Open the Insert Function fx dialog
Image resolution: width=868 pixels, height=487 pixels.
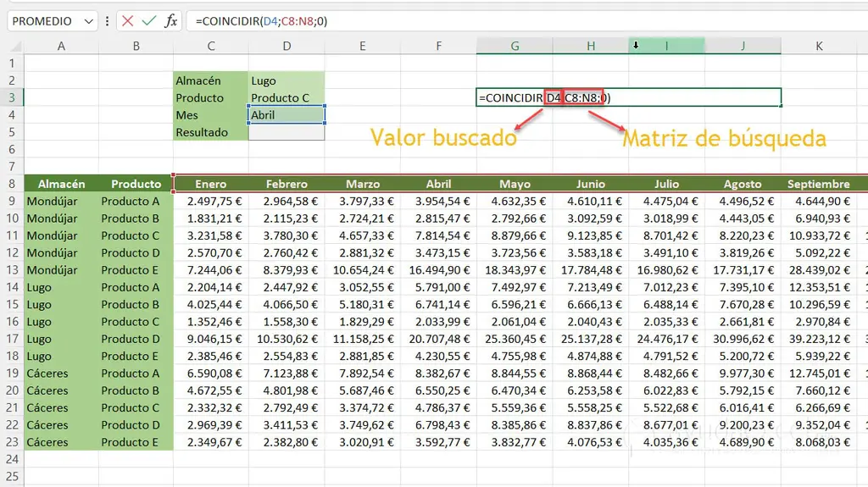170,21
